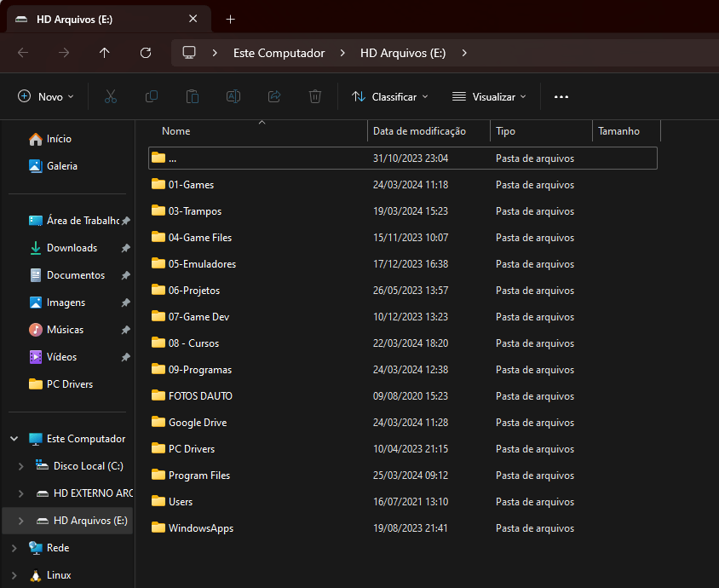719x588 pixels.
Task: Click chevron before Este Computador breadcrumb
Action: (x=215, y=53)
